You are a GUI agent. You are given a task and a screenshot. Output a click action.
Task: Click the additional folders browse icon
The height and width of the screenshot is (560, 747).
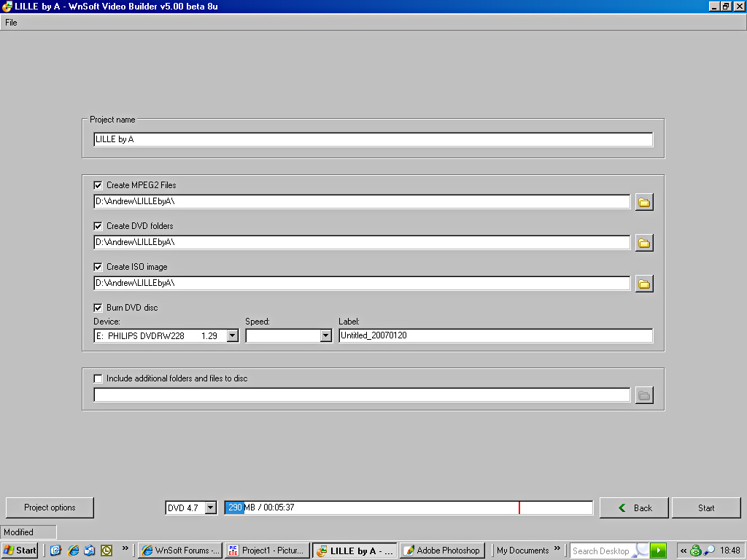click(644, 395)
